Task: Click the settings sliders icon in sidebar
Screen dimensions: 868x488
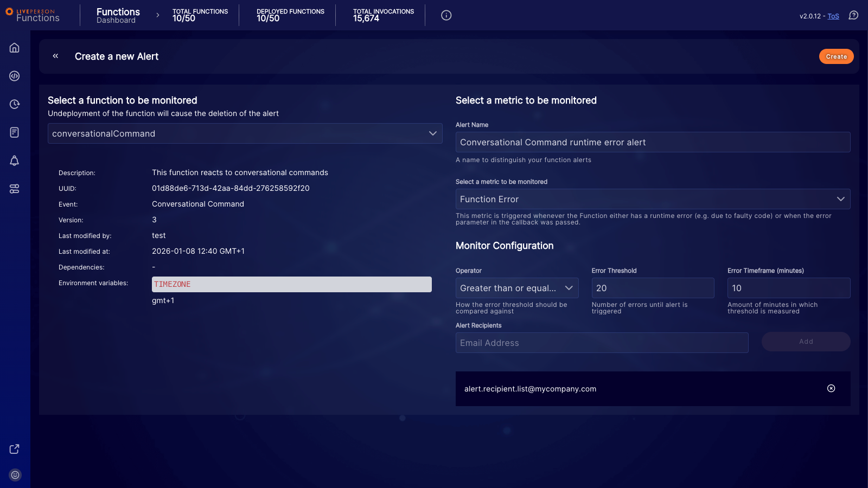Action: click(15, 189)
